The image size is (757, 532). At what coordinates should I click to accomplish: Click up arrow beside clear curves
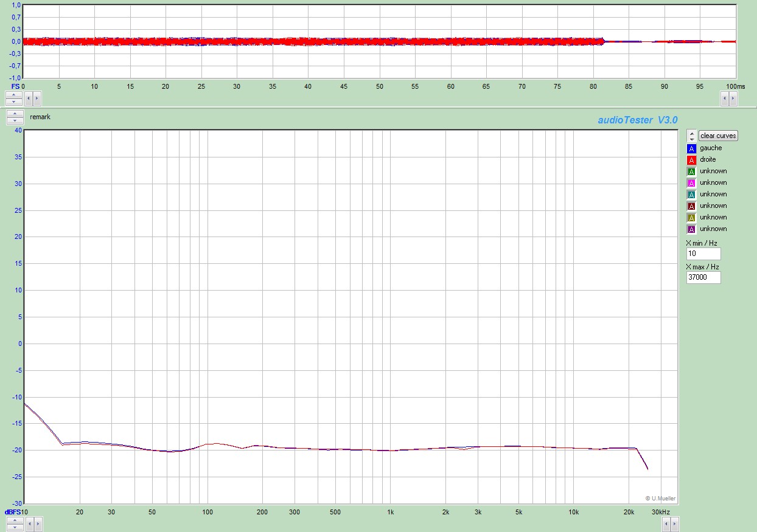(691, 133)
